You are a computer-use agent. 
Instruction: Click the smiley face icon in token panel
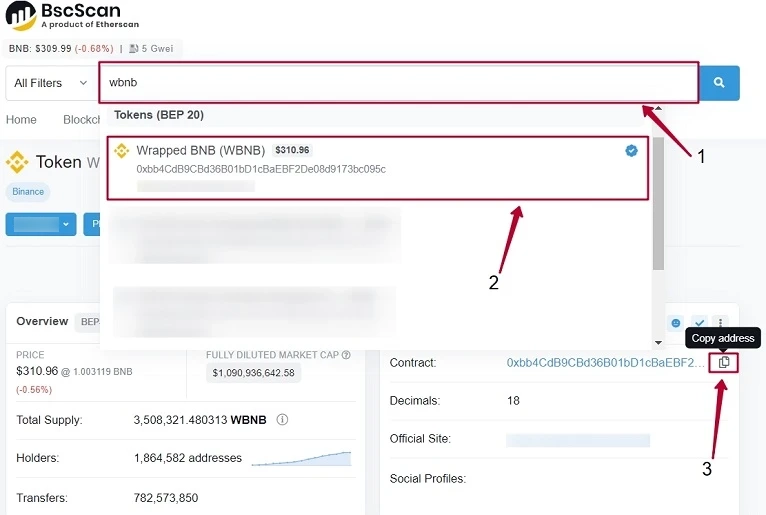tap(676, 323)
